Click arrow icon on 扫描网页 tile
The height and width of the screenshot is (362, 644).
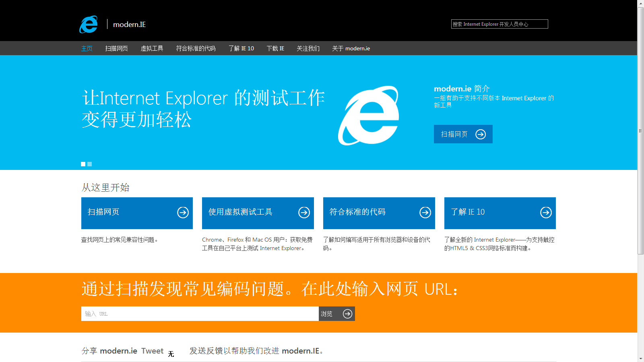183,212
